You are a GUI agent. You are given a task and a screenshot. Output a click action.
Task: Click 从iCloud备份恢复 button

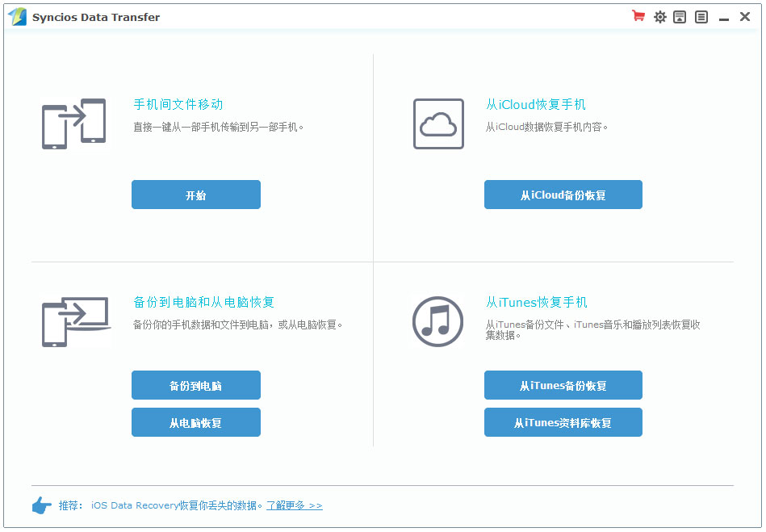pos(563,195)
